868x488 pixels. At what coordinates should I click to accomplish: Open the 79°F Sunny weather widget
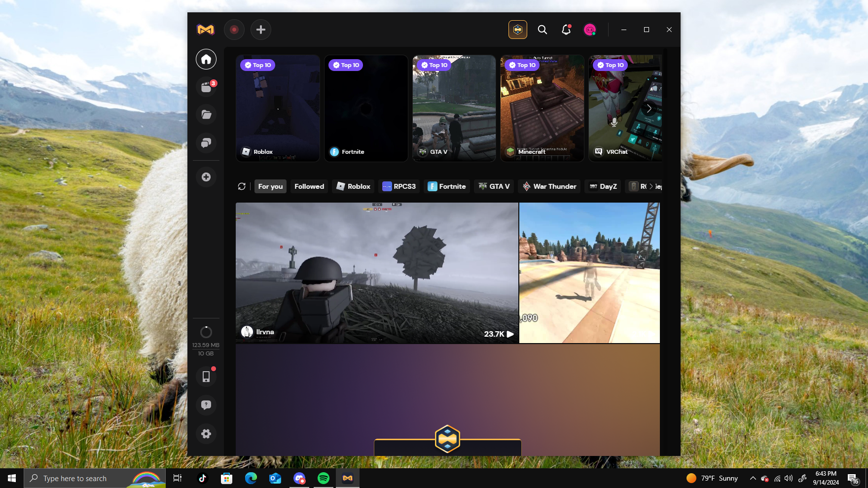(712, 478)
